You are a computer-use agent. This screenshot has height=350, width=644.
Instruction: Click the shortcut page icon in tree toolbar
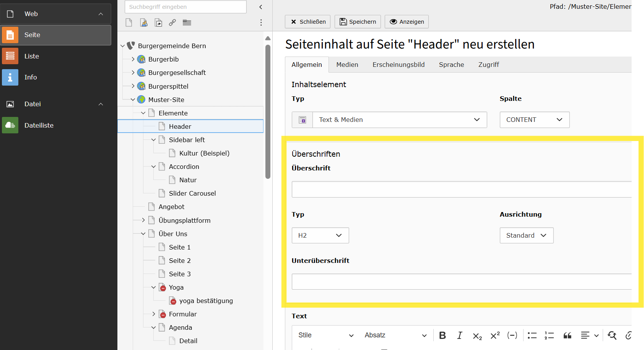coord(158,23)
